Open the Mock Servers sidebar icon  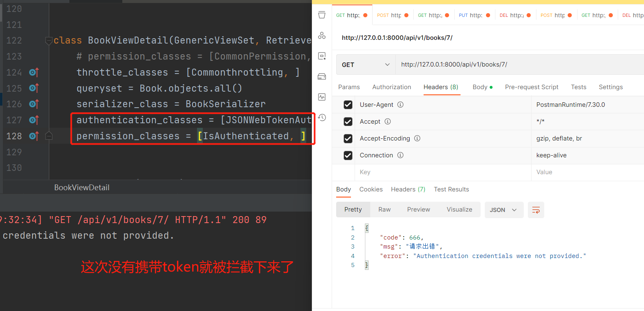(x=322, y=76)
